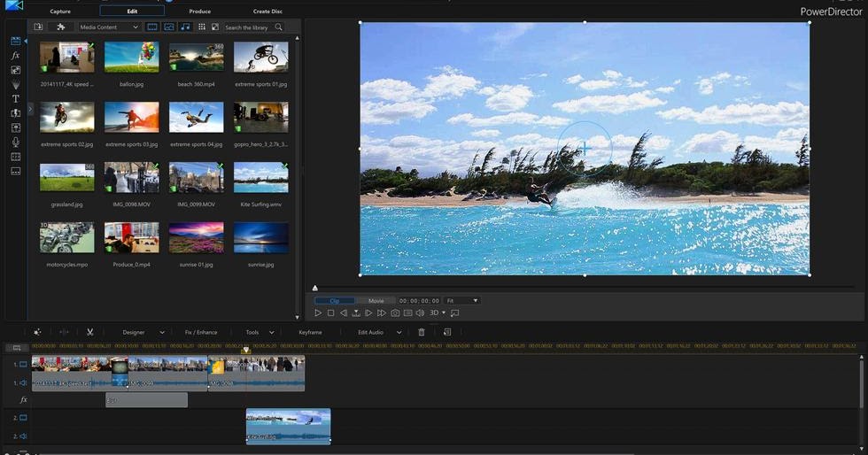Toggle audio files filter in library
868x455 pixels.
coord(185,27)
